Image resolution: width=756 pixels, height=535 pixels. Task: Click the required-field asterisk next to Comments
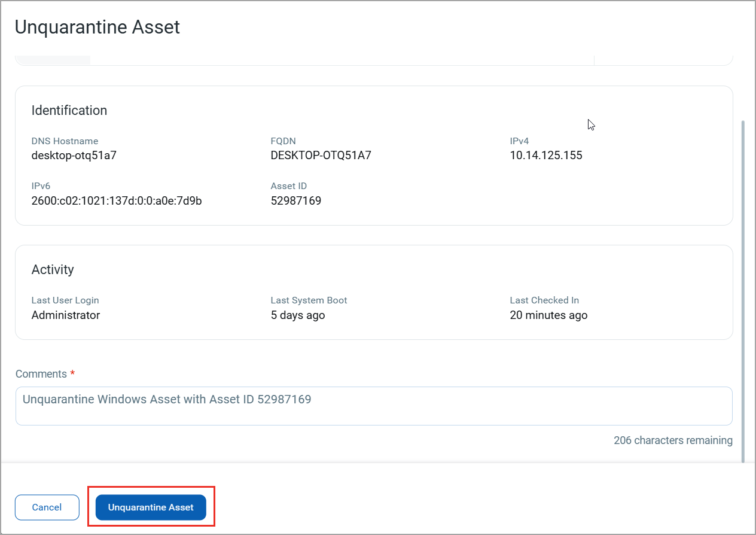tap(72, 373)
